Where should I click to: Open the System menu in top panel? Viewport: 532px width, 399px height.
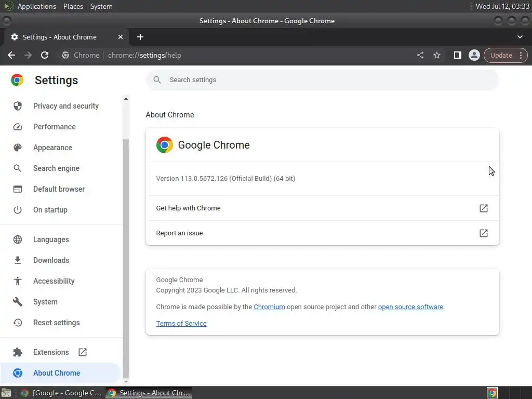coord(101,6)
